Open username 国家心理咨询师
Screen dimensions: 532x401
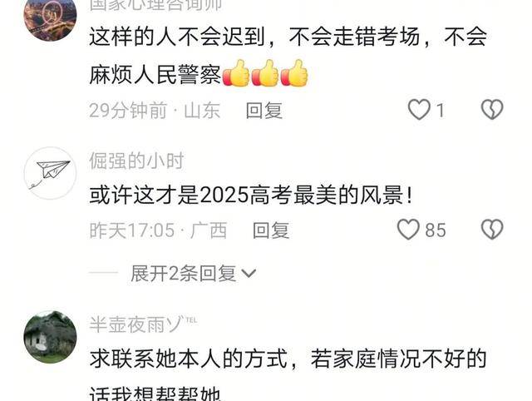[x=155, y=5]
